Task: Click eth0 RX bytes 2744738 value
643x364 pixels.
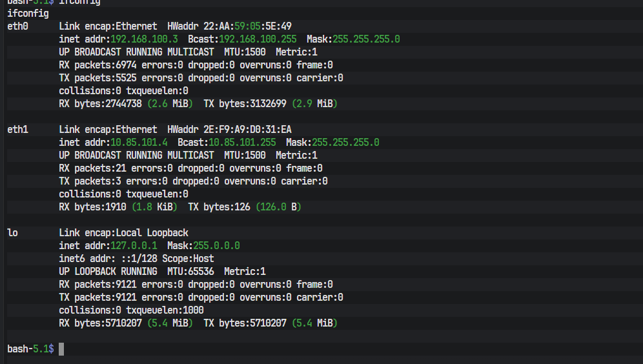Action: point(123,104)
